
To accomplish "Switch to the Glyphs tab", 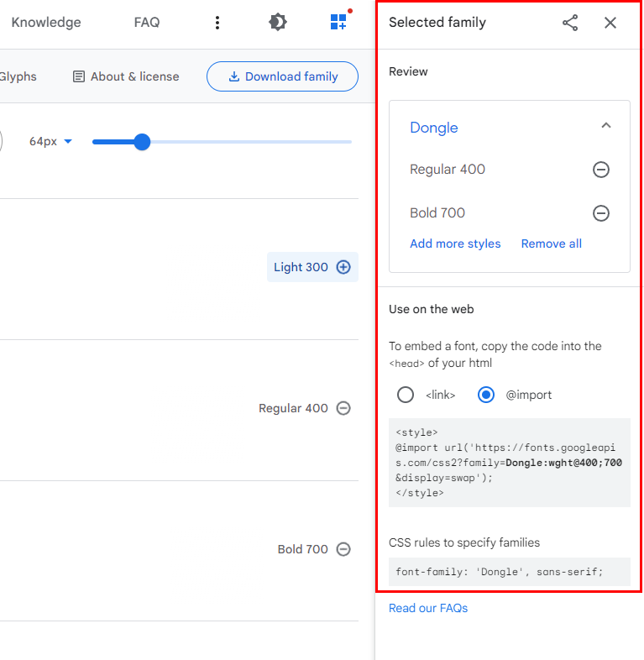I will click(18, 76).
